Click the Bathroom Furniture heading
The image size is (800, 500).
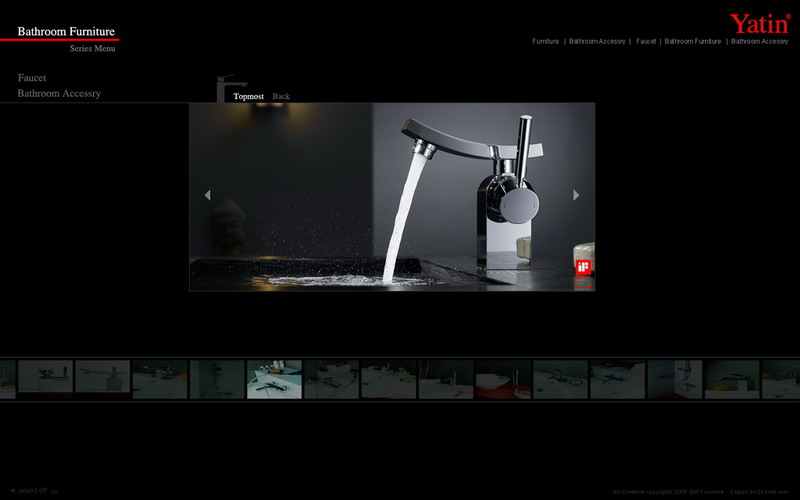tap(66, 31)
